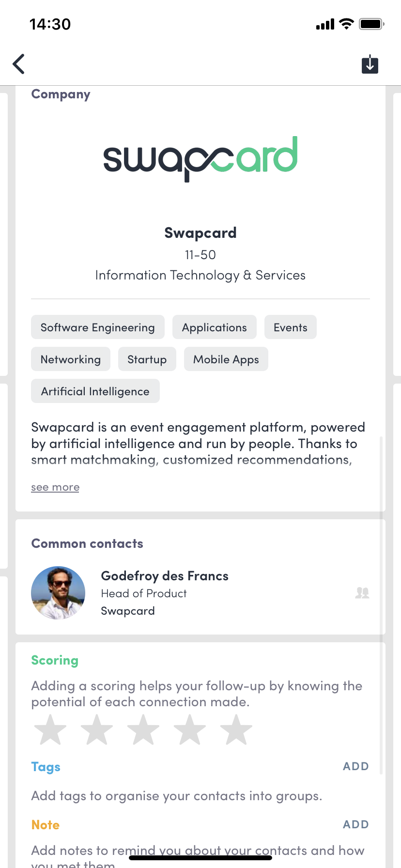Expand description with see more
401x868 pixels.
55,487
